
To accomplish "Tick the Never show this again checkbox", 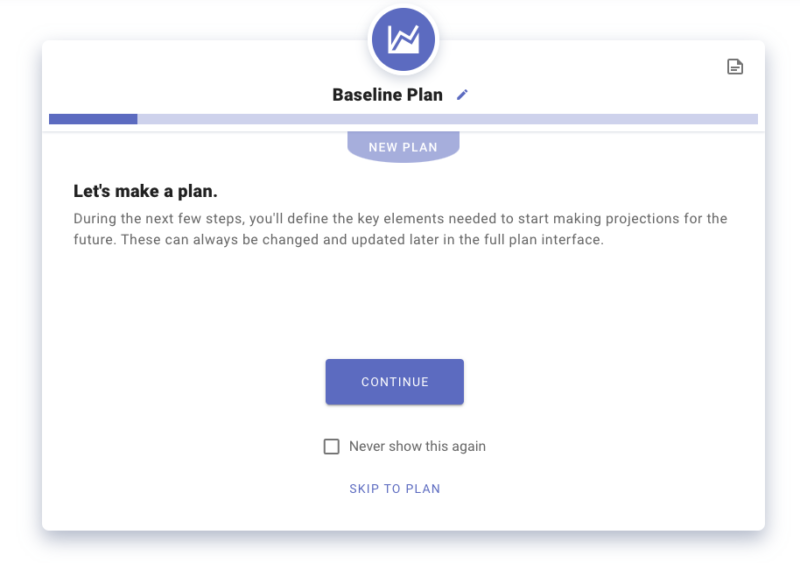I will [332, 446].
